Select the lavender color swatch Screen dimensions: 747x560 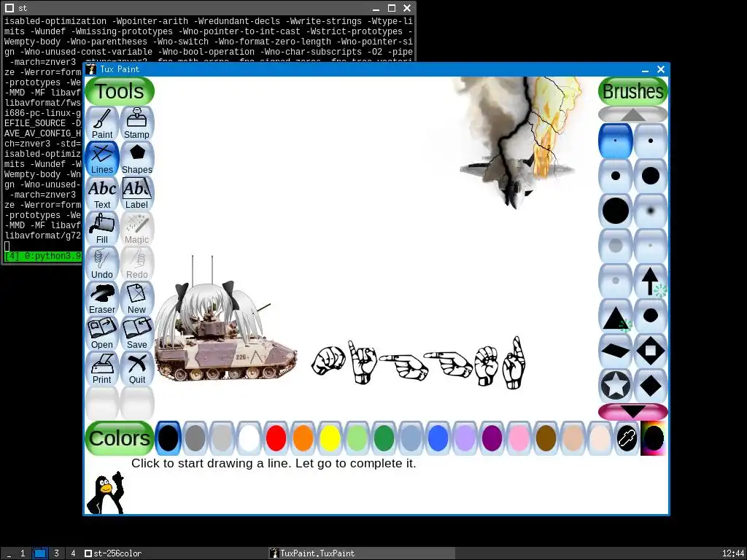[x=465, y=438]
